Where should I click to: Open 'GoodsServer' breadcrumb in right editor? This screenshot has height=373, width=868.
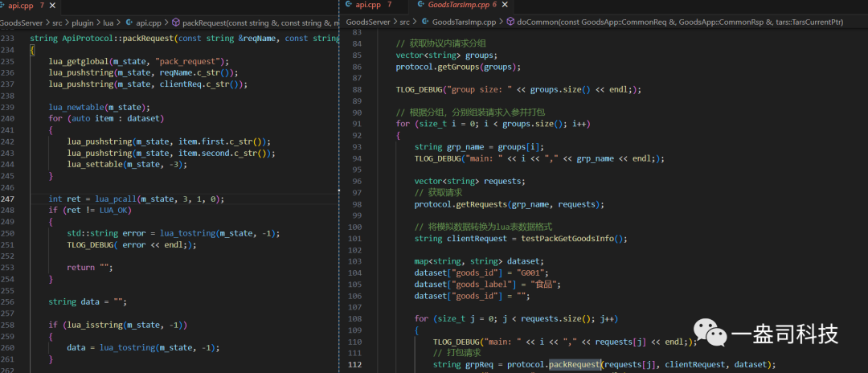pos(369,23)
